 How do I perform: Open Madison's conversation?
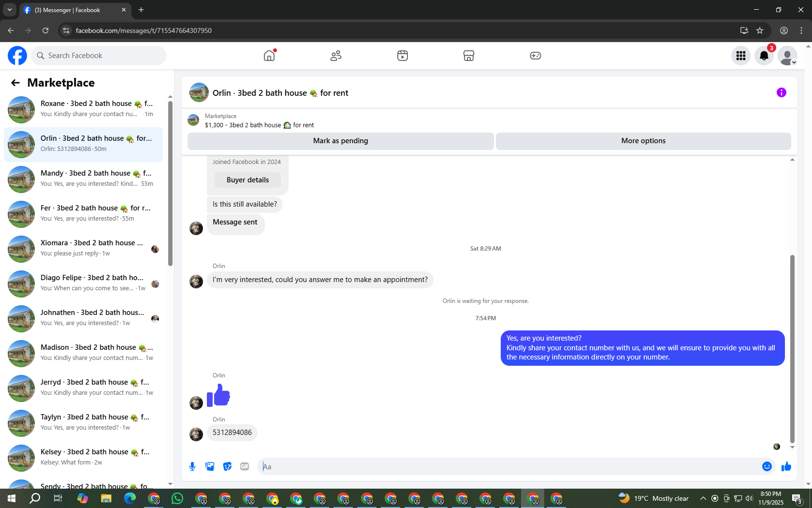[83, 353]
